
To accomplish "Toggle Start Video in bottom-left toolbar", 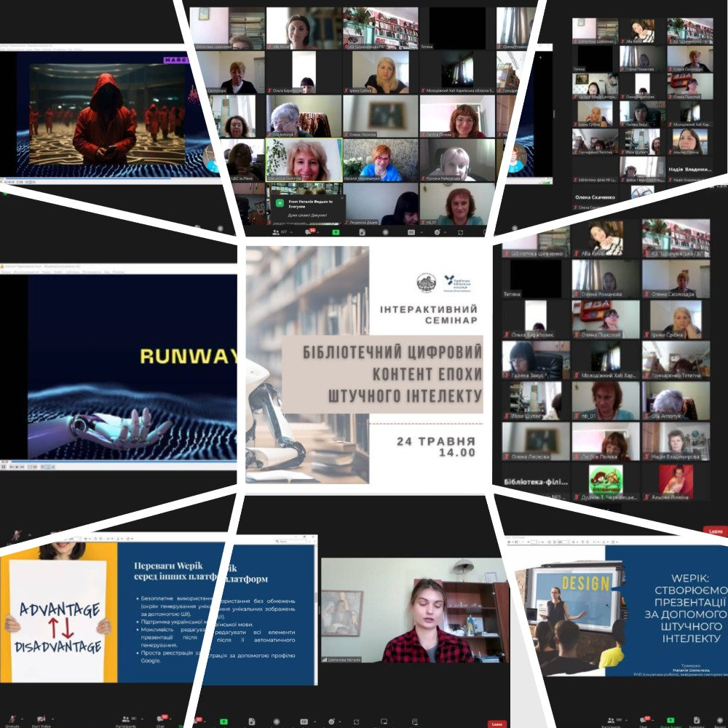I will pyautogui.click(x=41, y=719).
